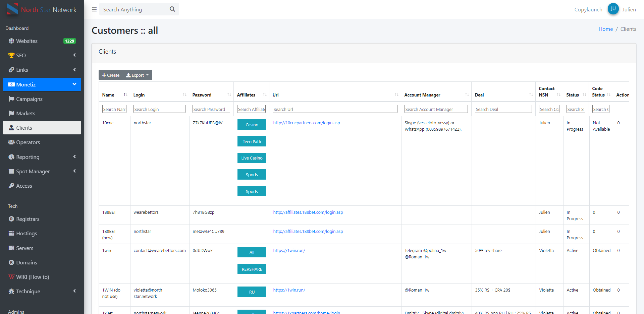Open the Websites globe sidebar item
644x314 pixels.
point(27,41)
